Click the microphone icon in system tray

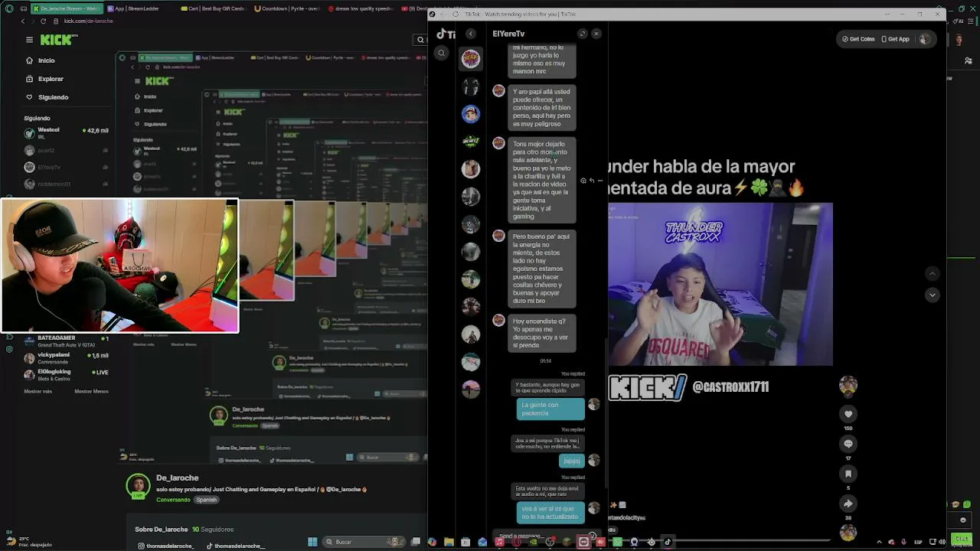pyautogui.click(x=904, y=542)
